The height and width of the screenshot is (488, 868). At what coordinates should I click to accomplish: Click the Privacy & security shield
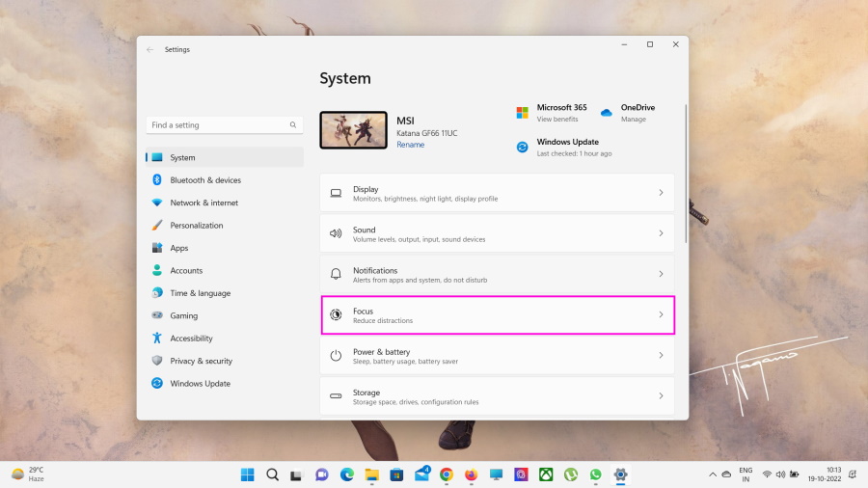[x=157, y=361]
